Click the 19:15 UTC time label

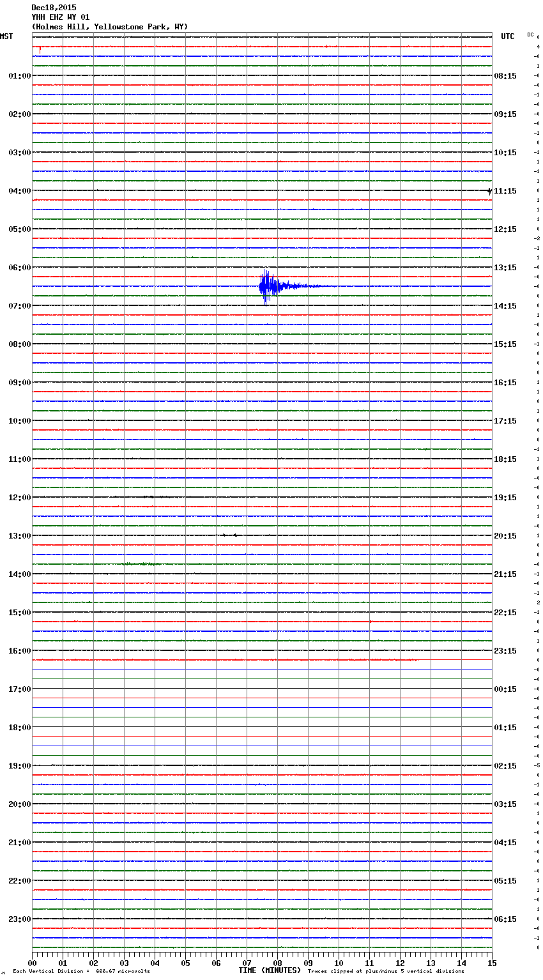coord(505,498)
